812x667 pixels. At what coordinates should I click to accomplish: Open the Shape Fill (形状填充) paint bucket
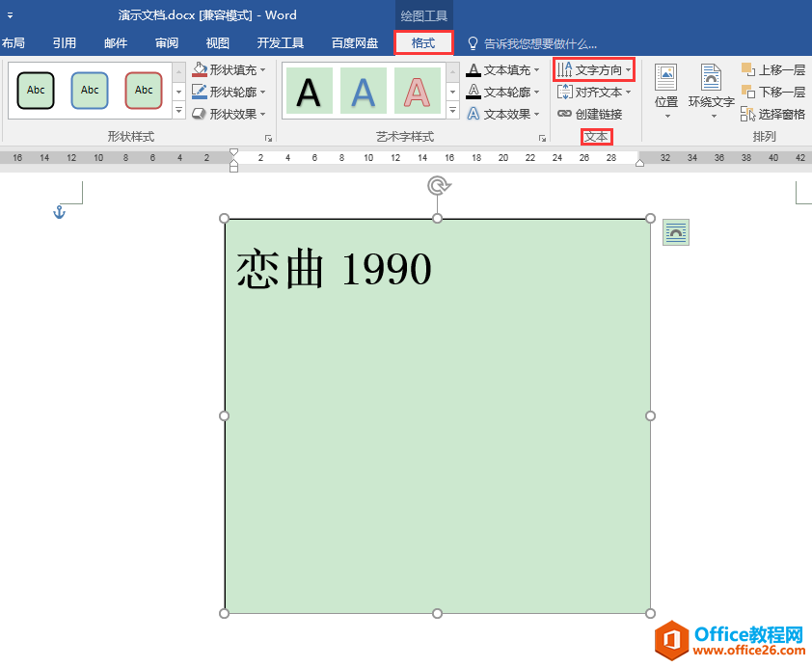point(200,69)
